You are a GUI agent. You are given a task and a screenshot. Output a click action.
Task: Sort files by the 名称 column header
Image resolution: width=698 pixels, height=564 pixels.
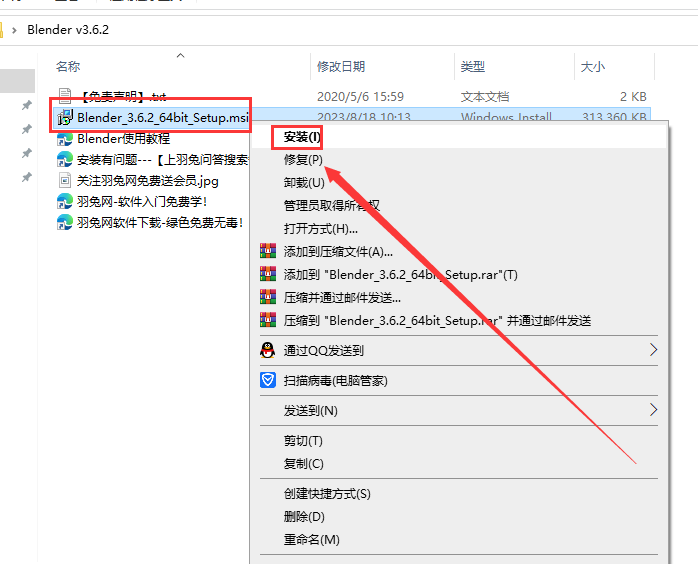[x=68, y=66]
